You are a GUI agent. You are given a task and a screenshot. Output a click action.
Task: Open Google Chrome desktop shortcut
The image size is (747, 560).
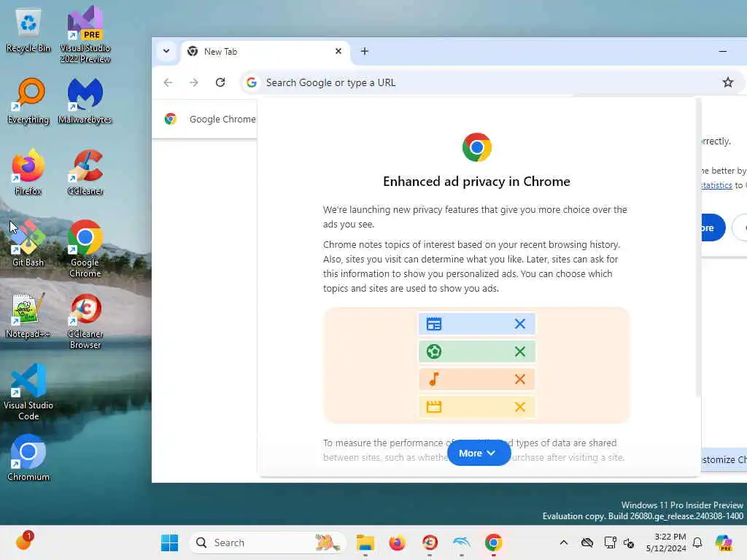pos(85,249)
